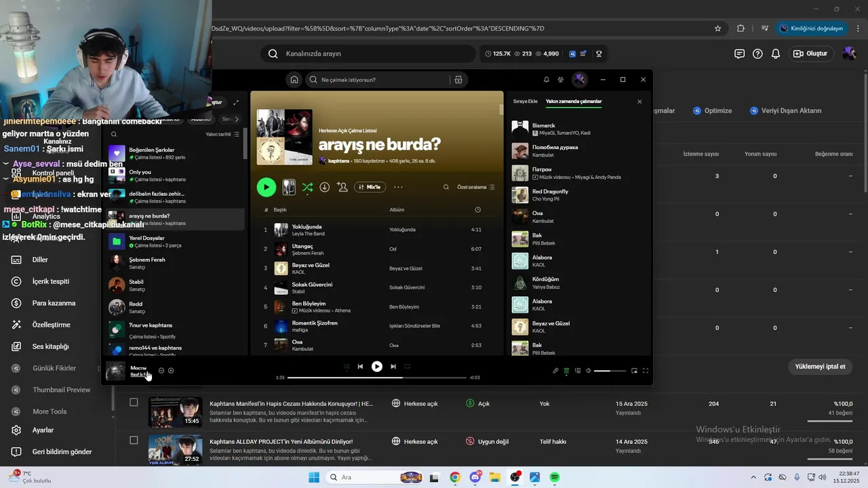
Task: Seek in the song progress bar
Action: (376, 378)
